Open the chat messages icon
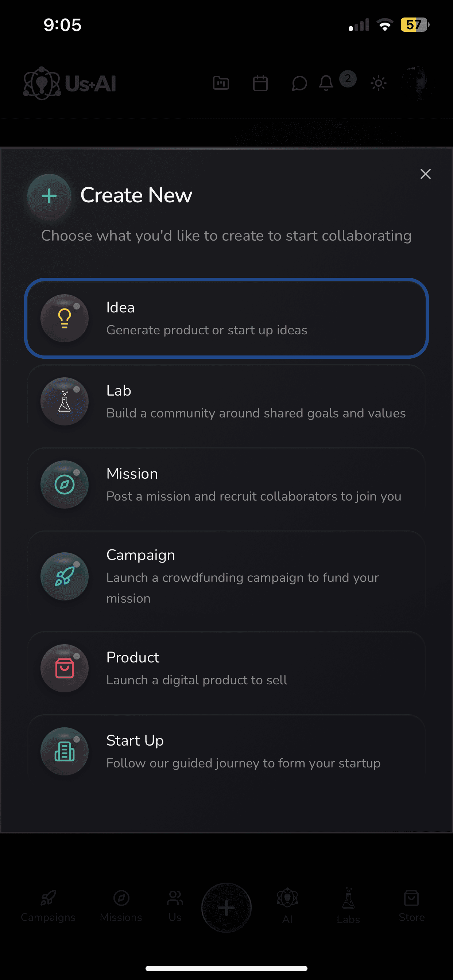This screenshot has width=453, height=980. tap(299, 83)
